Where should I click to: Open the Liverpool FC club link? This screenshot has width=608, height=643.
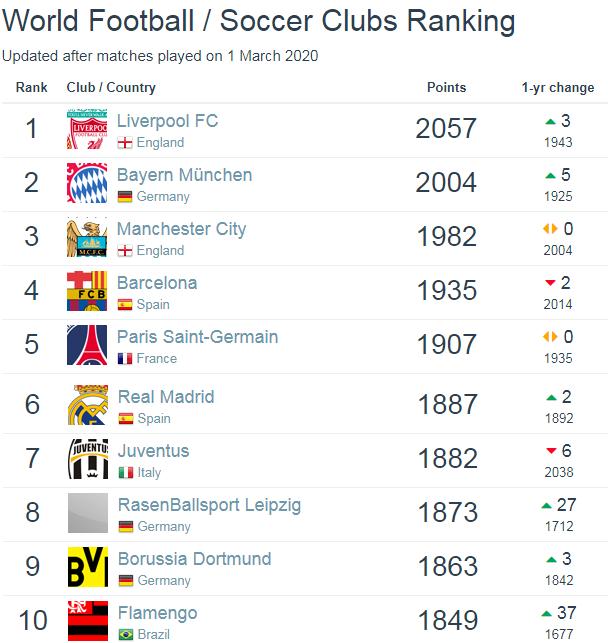[x=167, y=121]
